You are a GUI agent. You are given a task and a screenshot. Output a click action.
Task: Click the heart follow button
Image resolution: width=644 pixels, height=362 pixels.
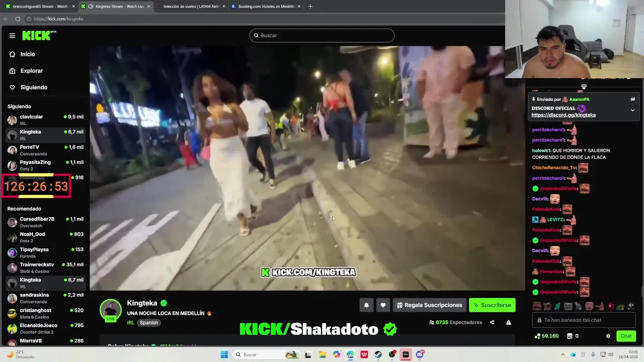(383, 305)
